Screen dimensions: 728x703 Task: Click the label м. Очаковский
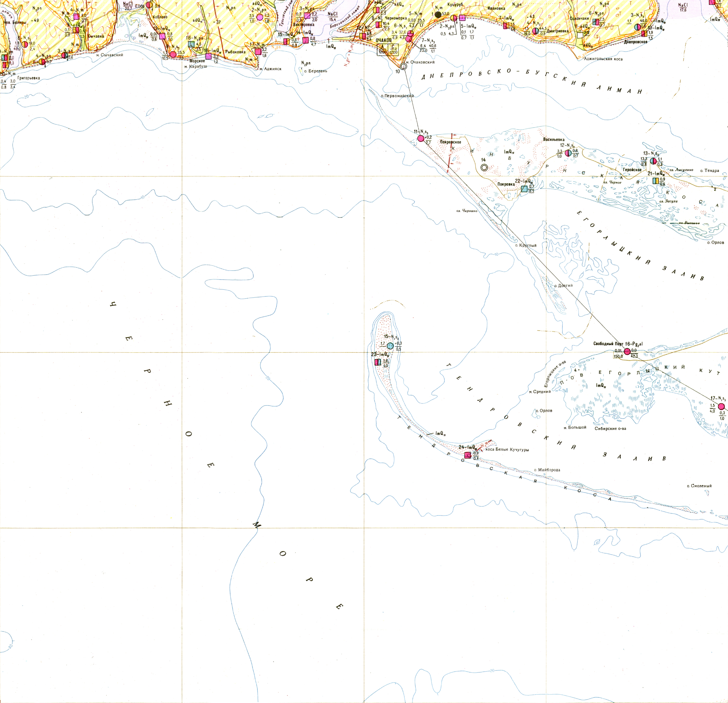(420, 62)
